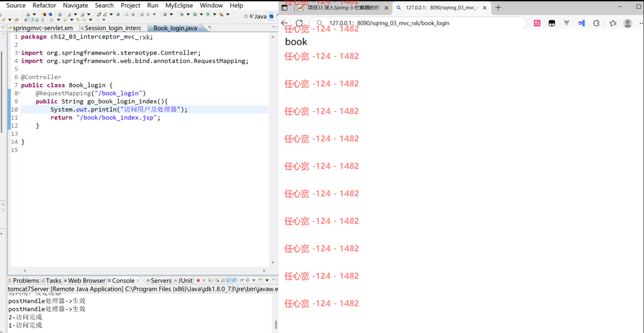Open the Display Selected Console dropdown arrow
This screenshot has height=333, width=644.
pos(254,281)
